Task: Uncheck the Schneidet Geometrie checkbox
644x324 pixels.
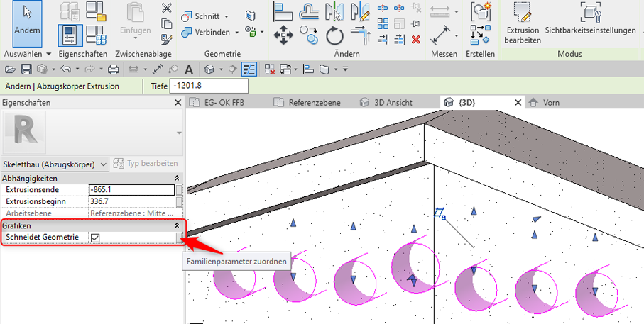Action: [x=95, y=238]
